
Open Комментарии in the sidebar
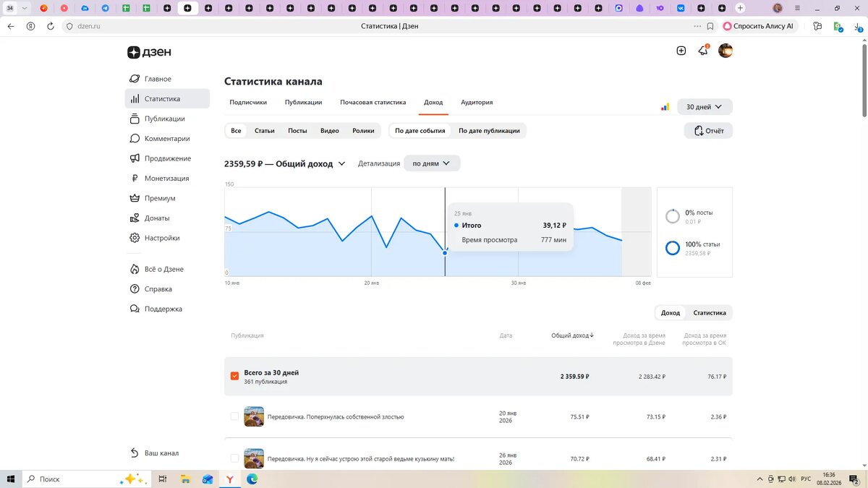pyautogui.click(x=167, y=139)
